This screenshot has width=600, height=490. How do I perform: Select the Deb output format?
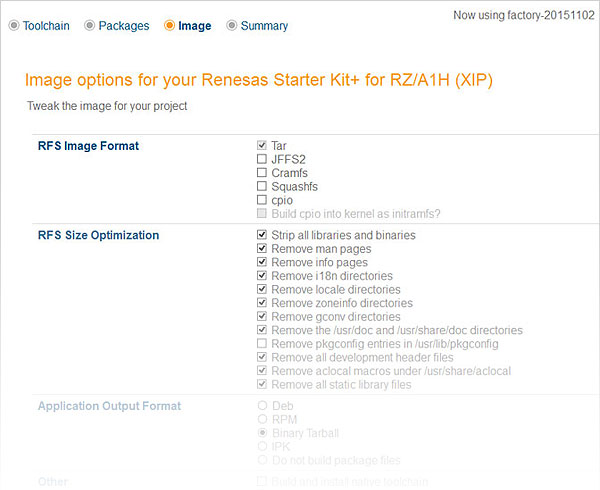click(262, 405)
